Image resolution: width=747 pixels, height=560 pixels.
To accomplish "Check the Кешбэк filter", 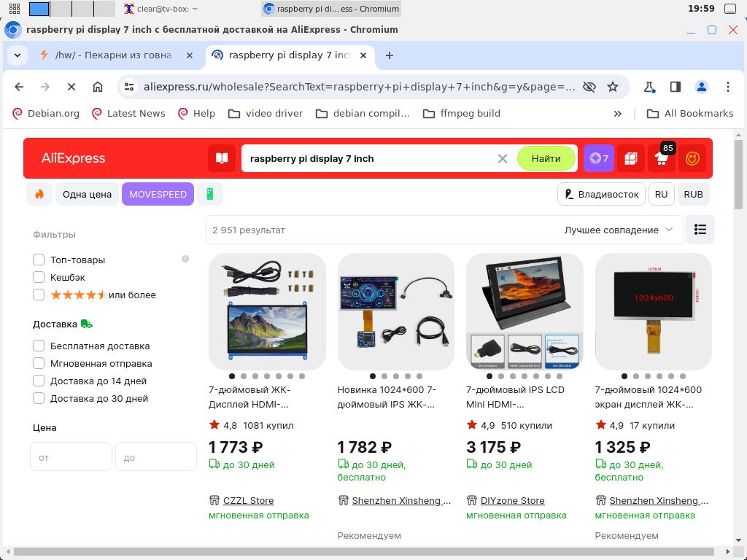I will tap(39, 277).
